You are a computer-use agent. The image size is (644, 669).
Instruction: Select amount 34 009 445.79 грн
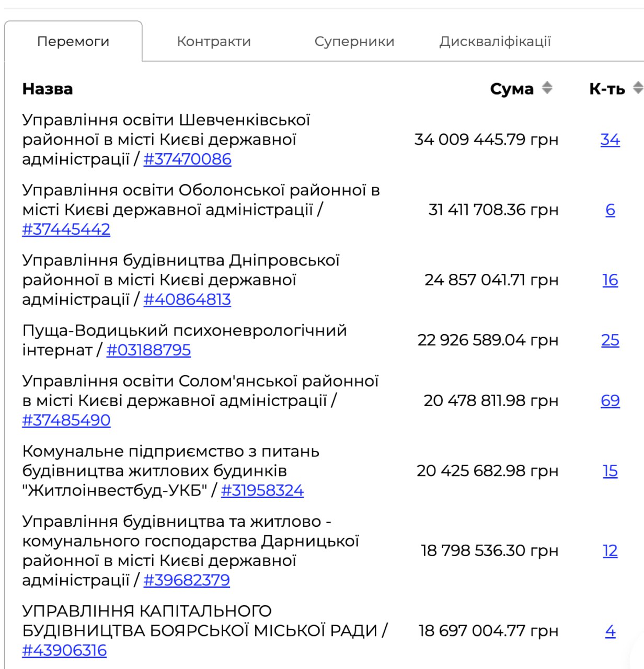coord(487,140)
